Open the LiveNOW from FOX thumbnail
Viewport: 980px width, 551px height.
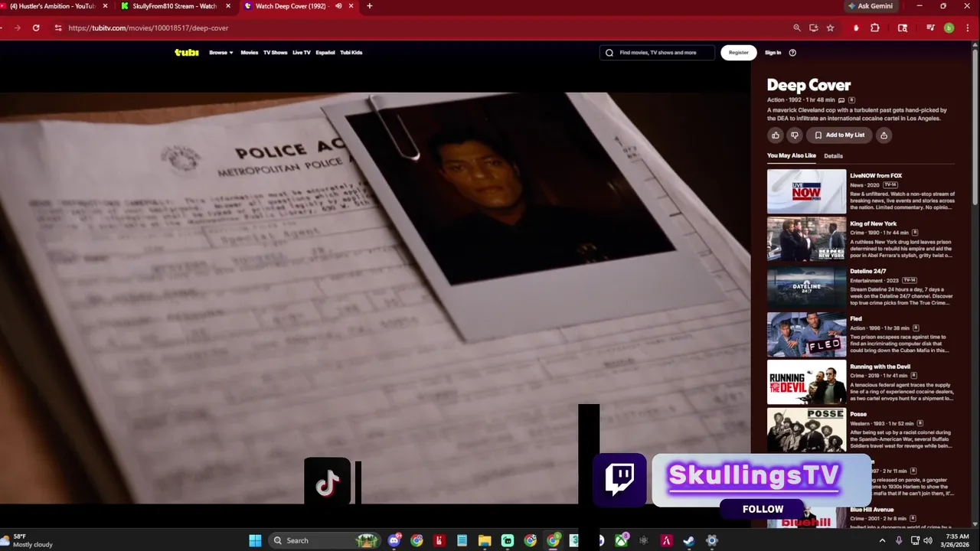806,191
